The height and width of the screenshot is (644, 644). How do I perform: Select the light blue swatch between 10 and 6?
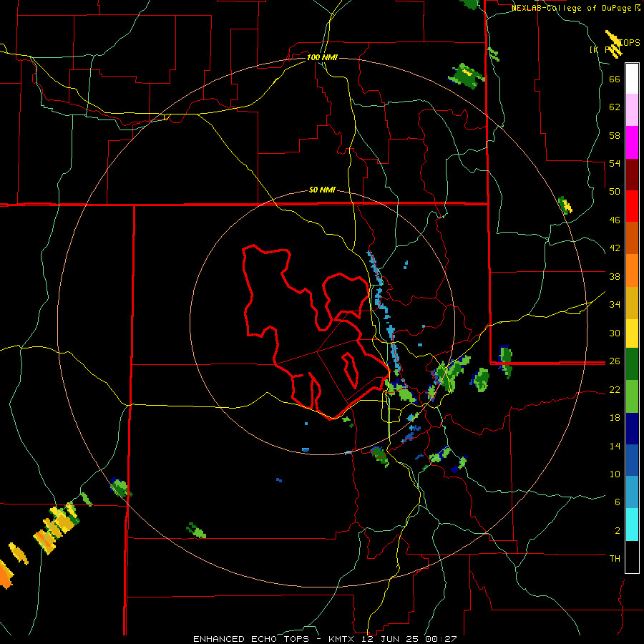(632, 492)
